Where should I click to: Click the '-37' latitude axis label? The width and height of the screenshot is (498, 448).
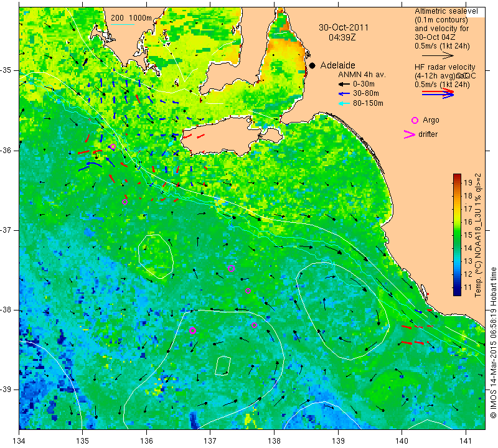pos(6,230)
